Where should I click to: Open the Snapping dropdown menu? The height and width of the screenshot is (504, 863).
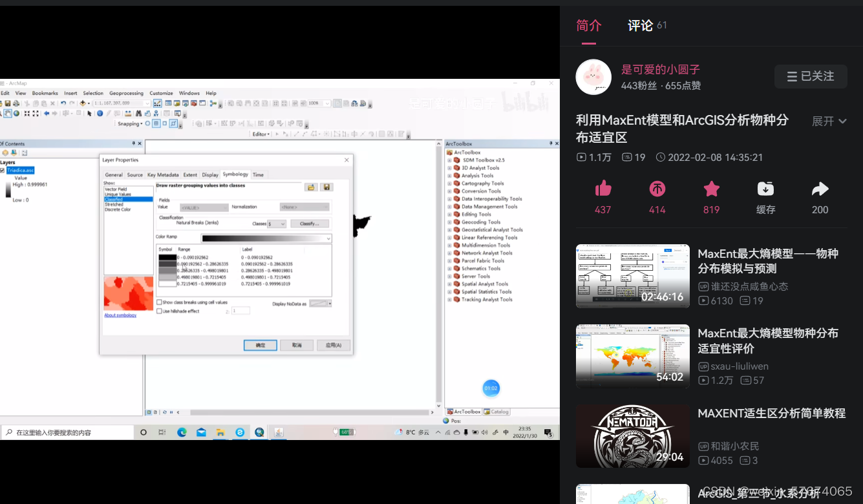(x=130, y=123)
